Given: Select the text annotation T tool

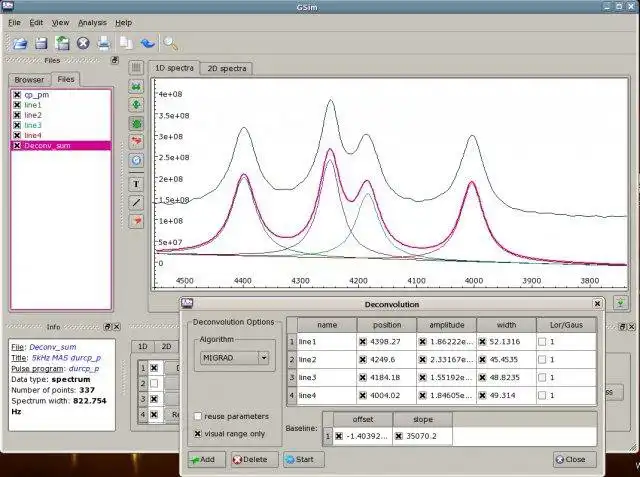Looking at the screenshot, I should pyautogui.click(x=137, y=184).
